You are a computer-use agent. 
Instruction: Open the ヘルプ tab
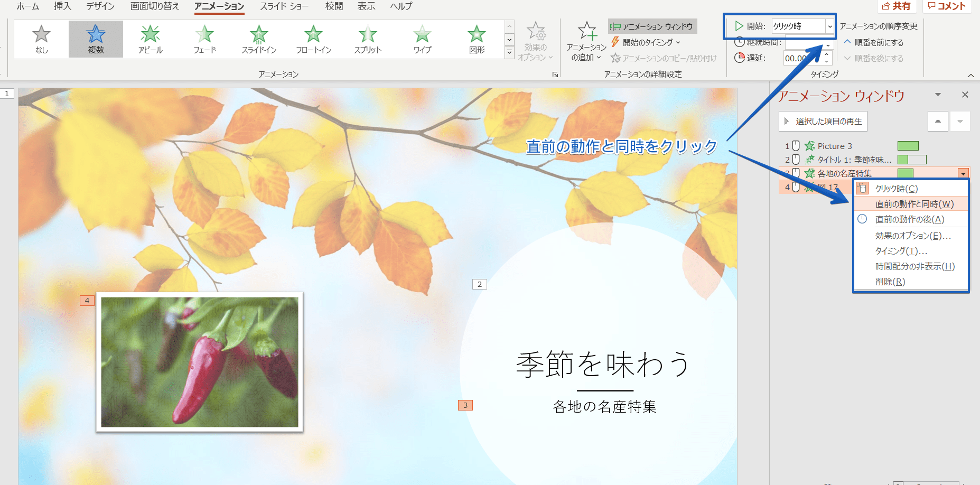401,6
